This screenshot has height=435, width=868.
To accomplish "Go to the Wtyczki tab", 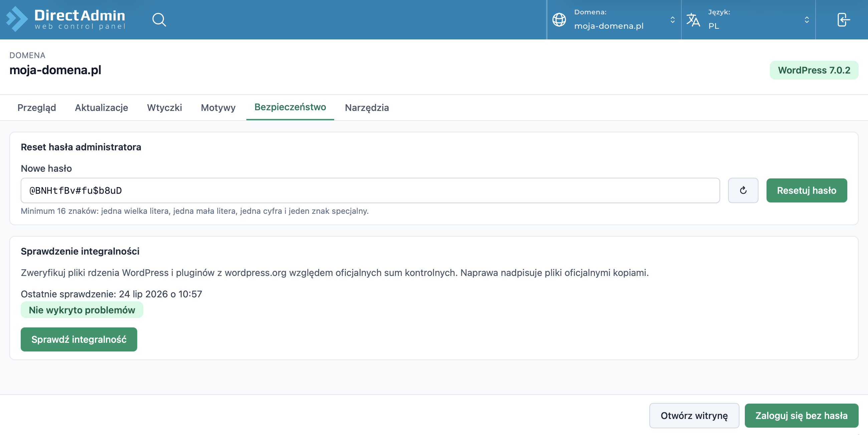I will pos(165,108).
